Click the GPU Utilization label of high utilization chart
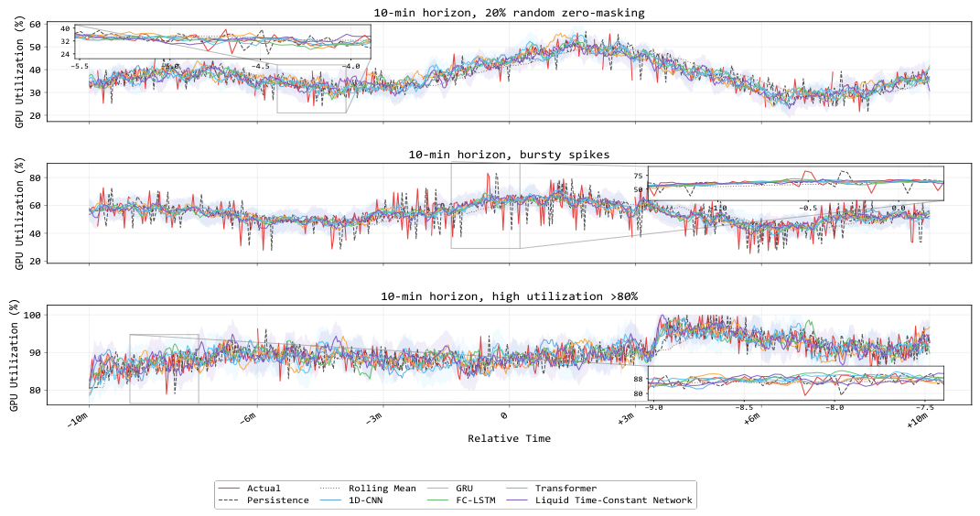980x516 pixels. (x=15, y=356)
